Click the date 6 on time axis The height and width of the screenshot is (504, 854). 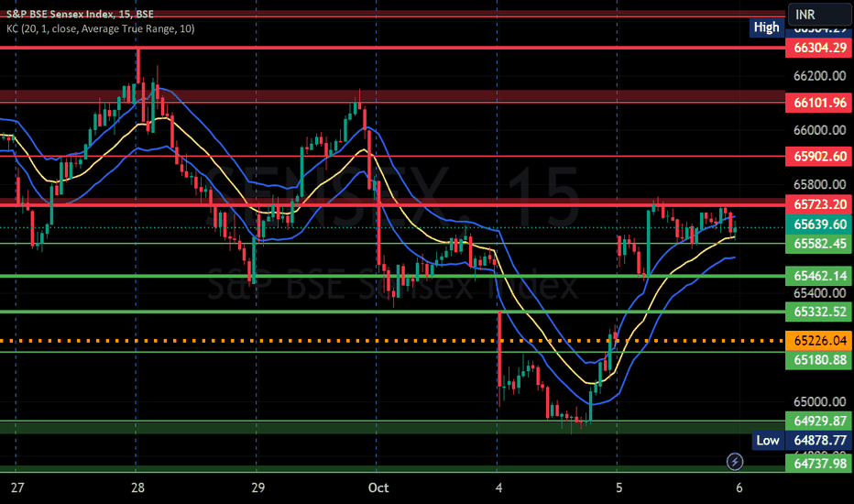click(739, 488)
